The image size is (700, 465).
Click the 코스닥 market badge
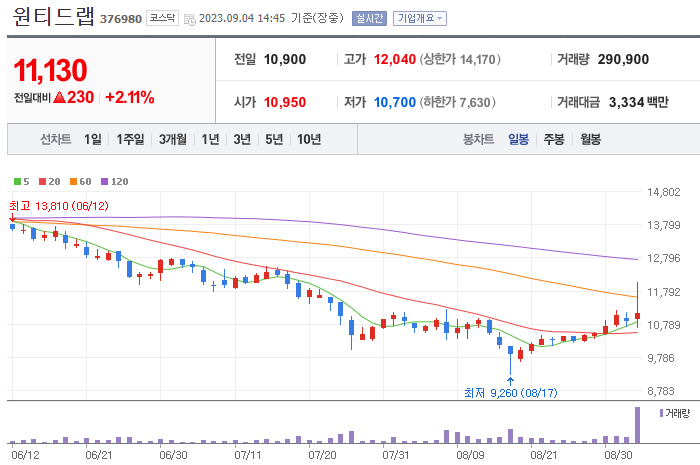click(x=162, y=18)
